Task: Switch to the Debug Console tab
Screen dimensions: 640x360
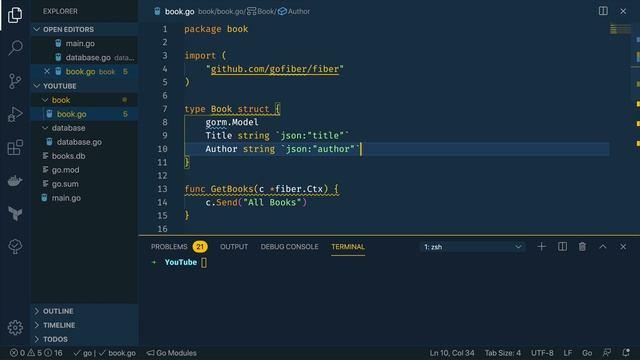Action: click(289, 247)
